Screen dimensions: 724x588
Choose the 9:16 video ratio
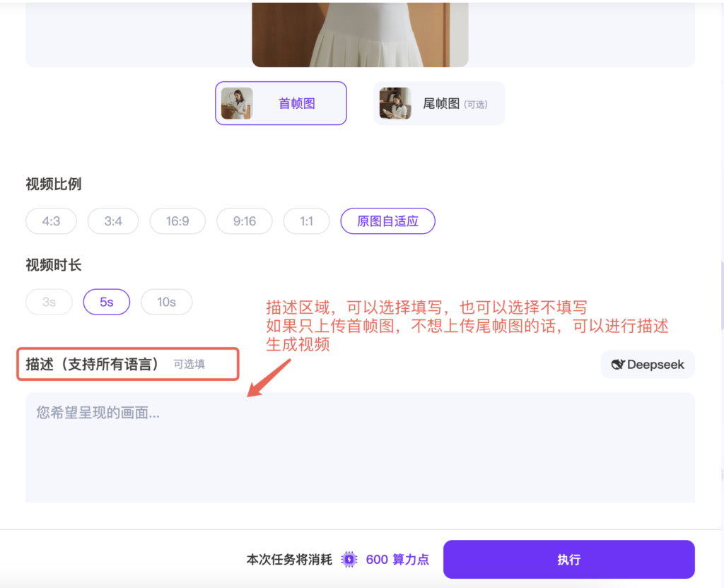245,221
